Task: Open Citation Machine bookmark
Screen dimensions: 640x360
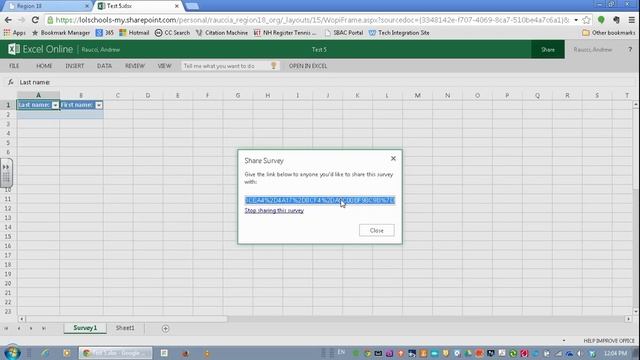Action: (222, 33)
